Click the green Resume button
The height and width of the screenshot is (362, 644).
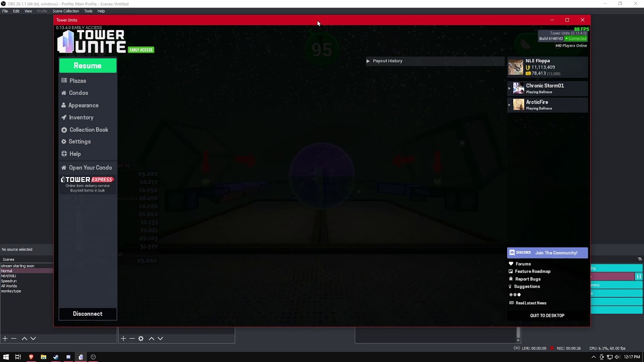pos(88,66)
